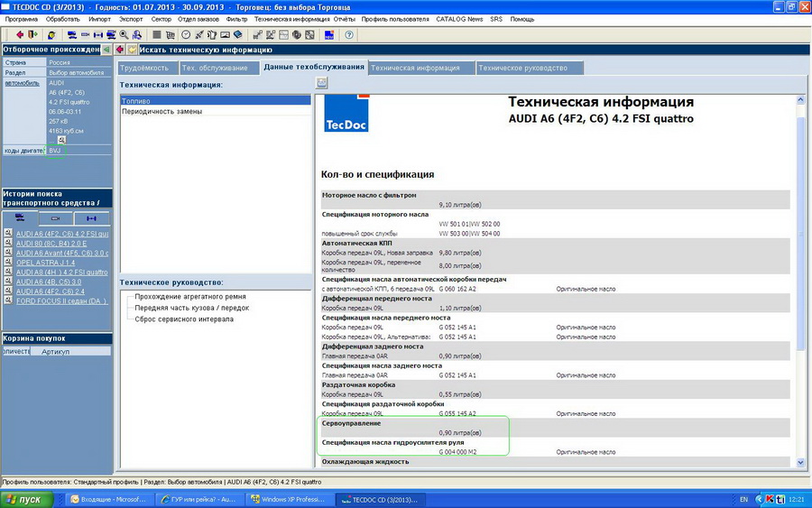
Task: Click the exit door icon in toolbar
Action: point(32,34)
